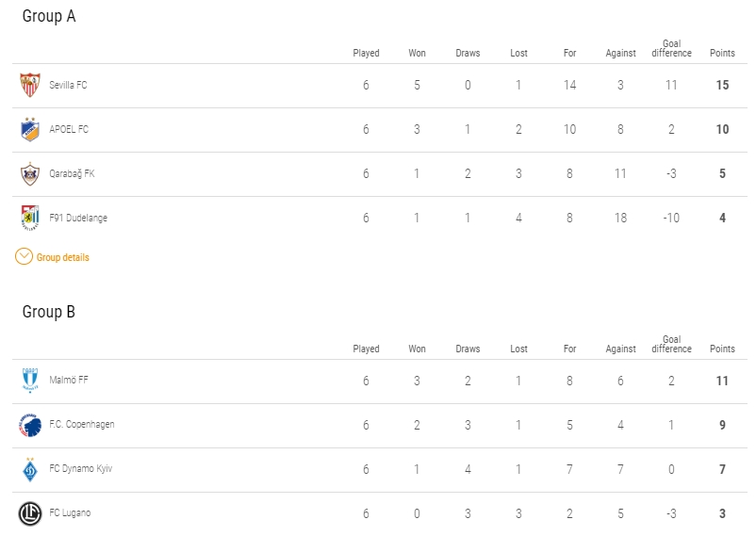Expand Group A details
The height and width of the screenshot is (536, 756).
[x=62, y=257]
